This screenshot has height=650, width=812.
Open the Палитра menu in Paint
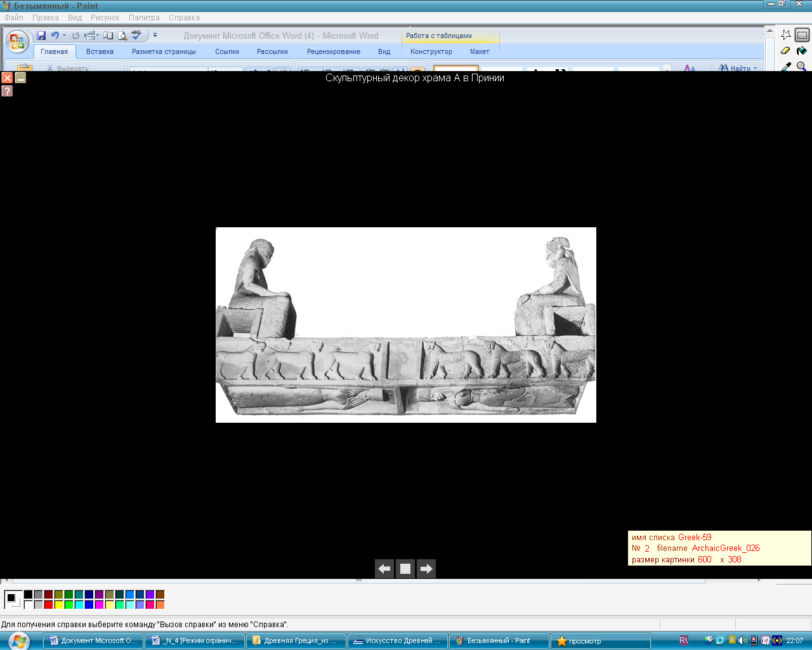[x=144, y=18]
